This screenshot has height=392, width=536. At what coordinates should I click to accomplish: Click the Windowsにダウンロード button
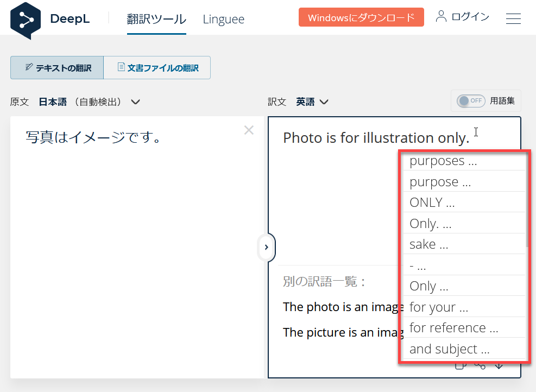point(361,17)
